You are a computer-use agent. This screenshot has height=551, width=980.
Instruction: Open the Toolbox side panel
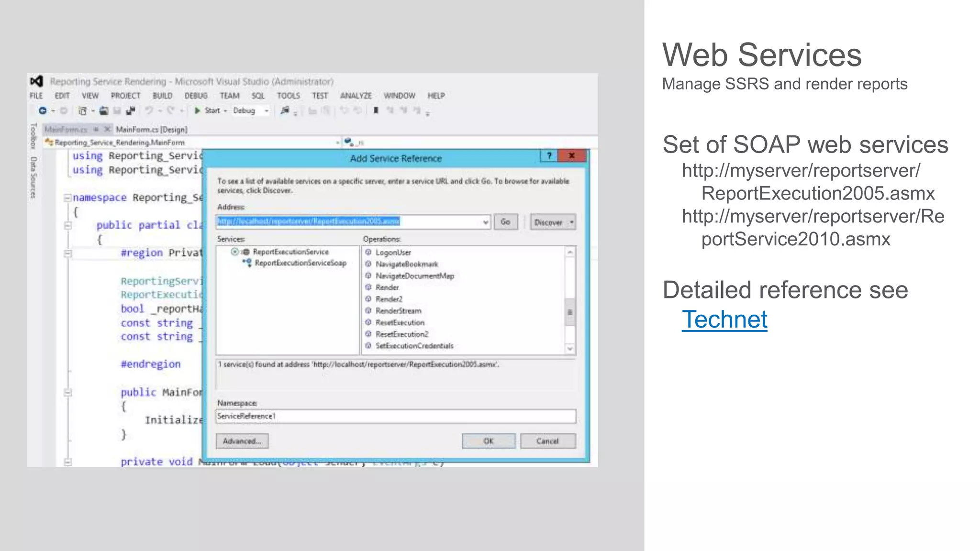coord(33,136)
